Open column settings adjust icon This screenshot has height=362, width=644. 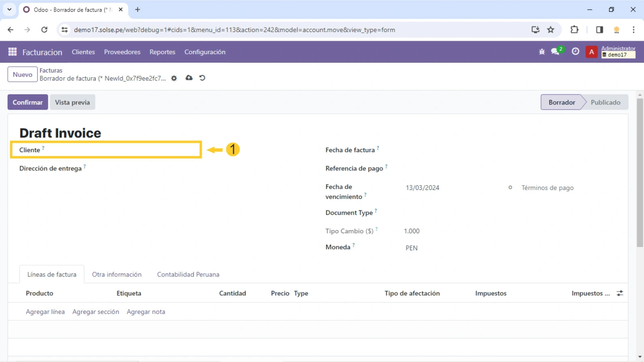[x=620, y=293]
